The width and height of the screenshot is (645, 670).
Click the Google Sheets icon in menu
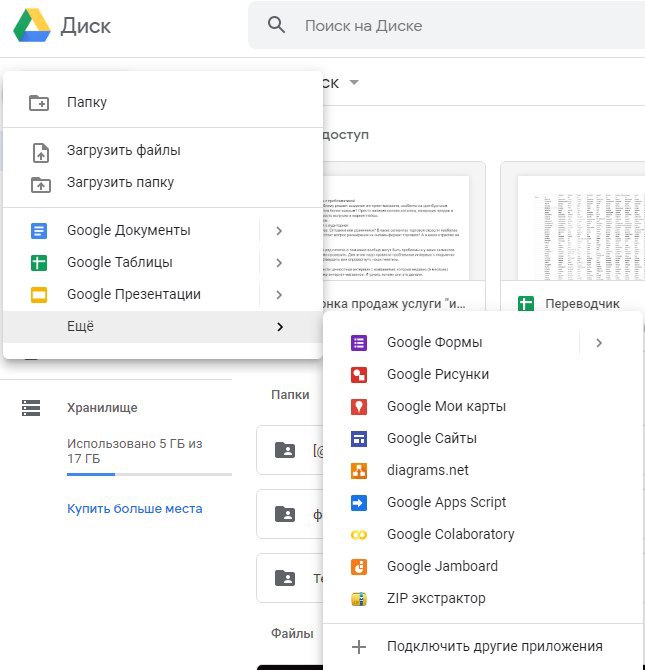point(39,263)
